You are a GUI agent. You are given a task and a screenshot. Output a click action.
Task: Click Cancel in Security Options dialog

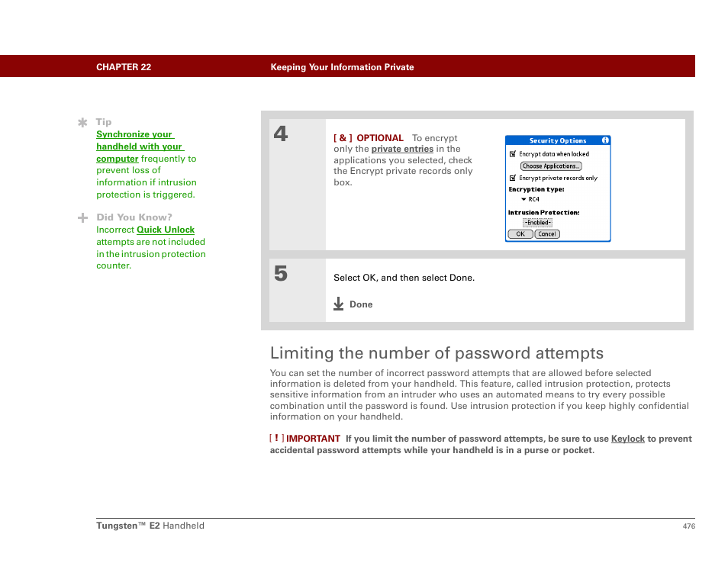tap(547, 234)
